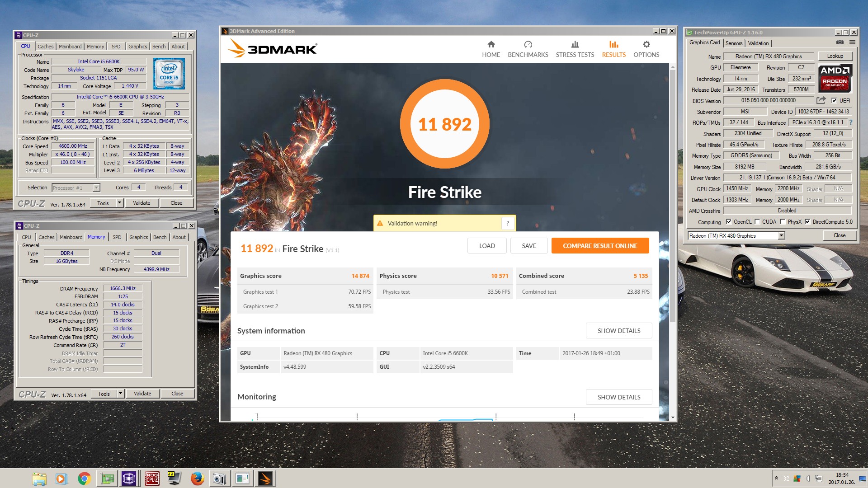Click the Graphics score 14 874 value
868x488 pixels.
[x=360, y=276]
